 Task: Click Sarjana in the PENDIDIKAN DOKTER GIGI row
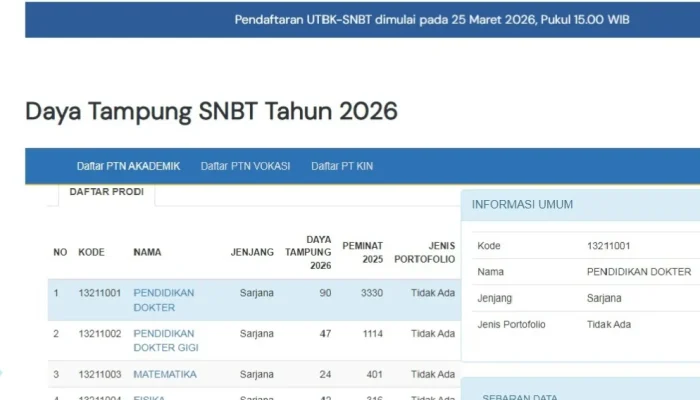click(x=257, y=333)
